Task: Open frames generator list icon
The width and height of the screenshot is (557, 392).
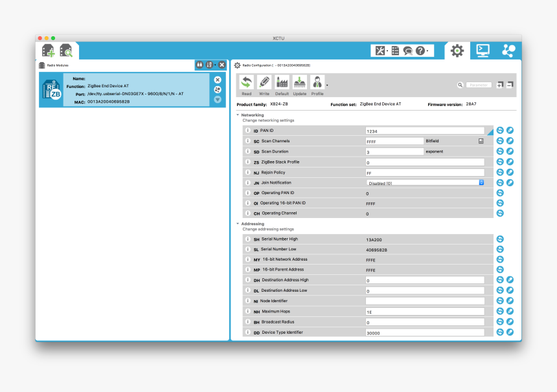Action: [x=395, y=50]
